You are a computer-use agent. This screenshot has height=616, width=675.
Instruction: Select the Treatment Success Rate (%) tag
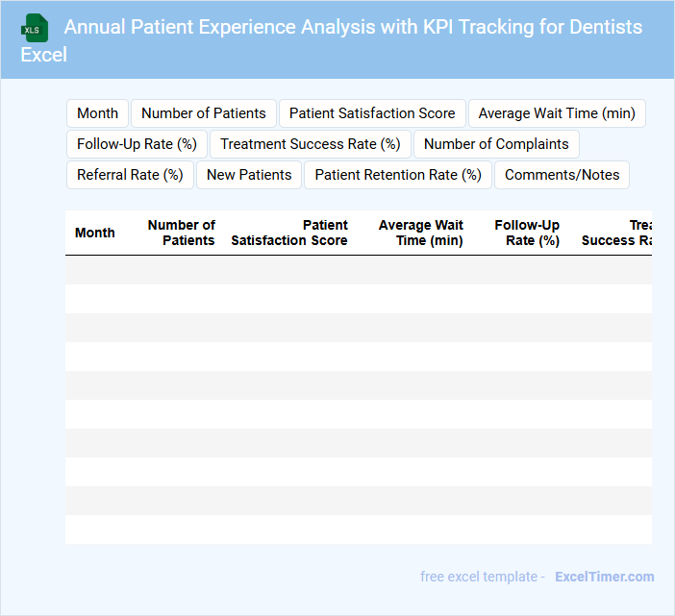point(311,144)
